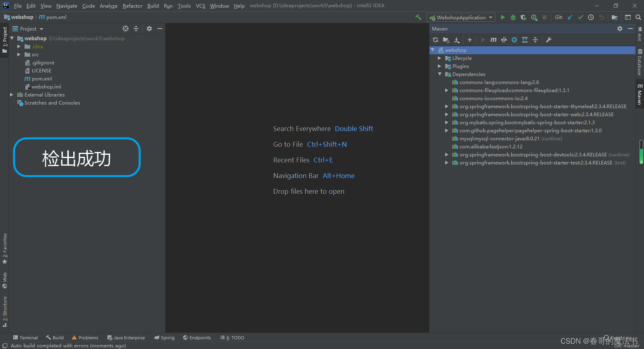Open the Profiler run icon
644x349 pixels.
click(x=534, y=17)
